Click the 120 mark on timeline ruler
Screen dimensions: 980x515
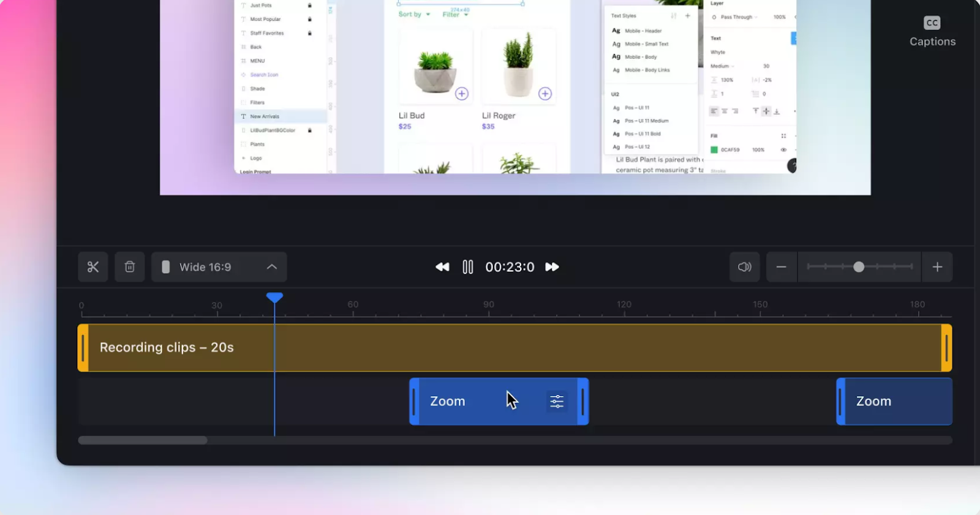[624, 304]
